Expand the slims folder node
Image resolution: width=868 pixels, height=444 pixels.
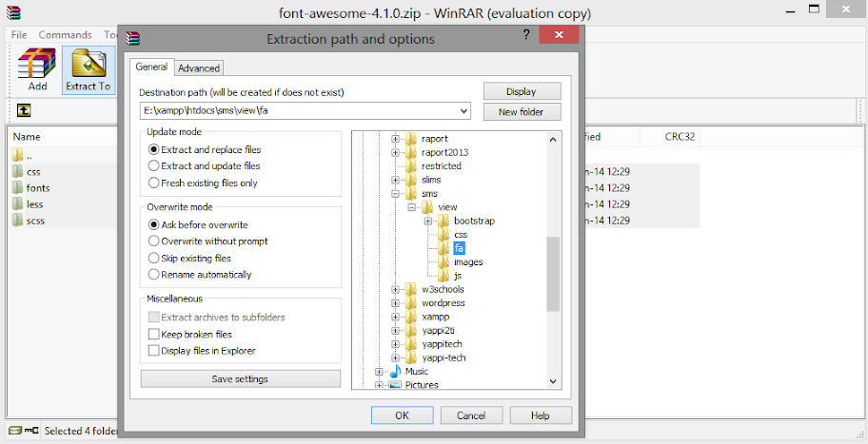[x=395, y=180]
